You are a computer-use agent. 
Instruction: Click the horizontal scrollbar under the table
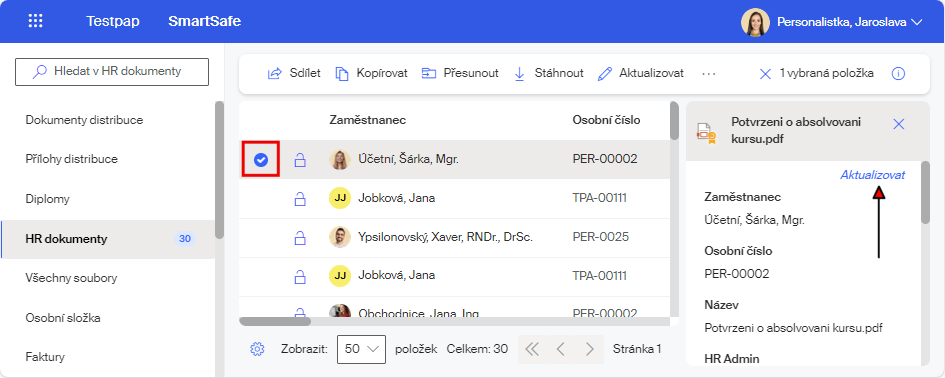pyautogui.click(x=275, y=321)
